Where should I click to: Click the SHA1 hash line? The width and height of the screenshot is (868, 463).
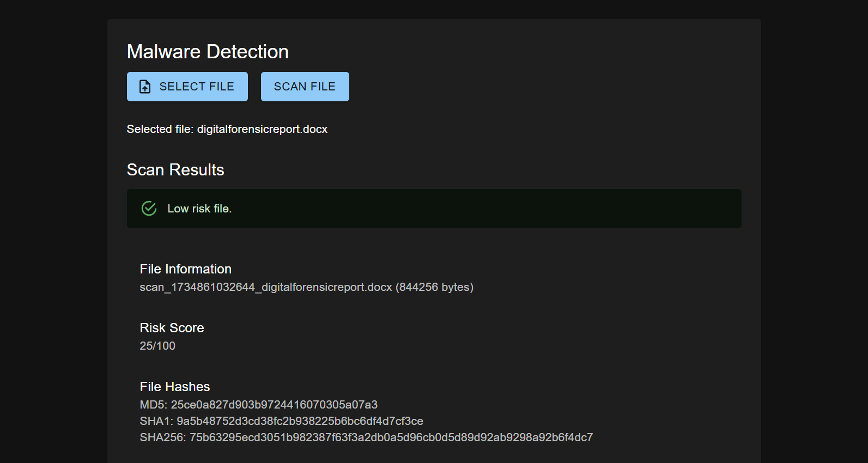click(x=282, y=421)
